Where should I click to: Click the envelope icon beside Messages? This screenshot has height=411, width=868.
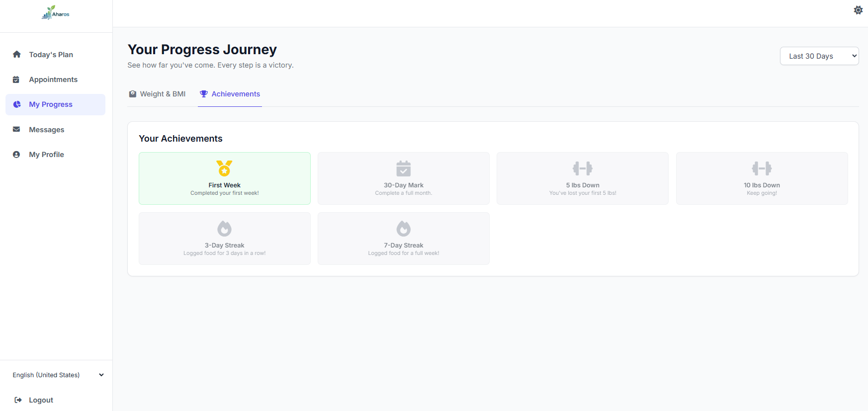[x=16, y=129]
